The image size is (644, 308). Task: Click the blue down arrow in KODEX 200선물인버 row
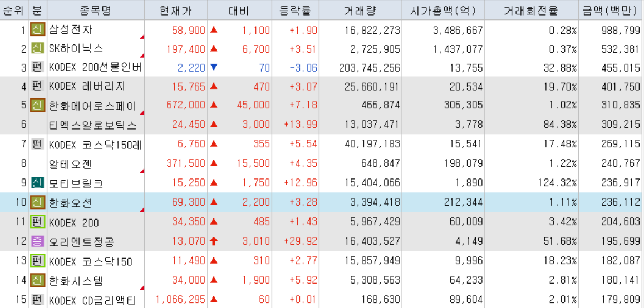(214, 67)
